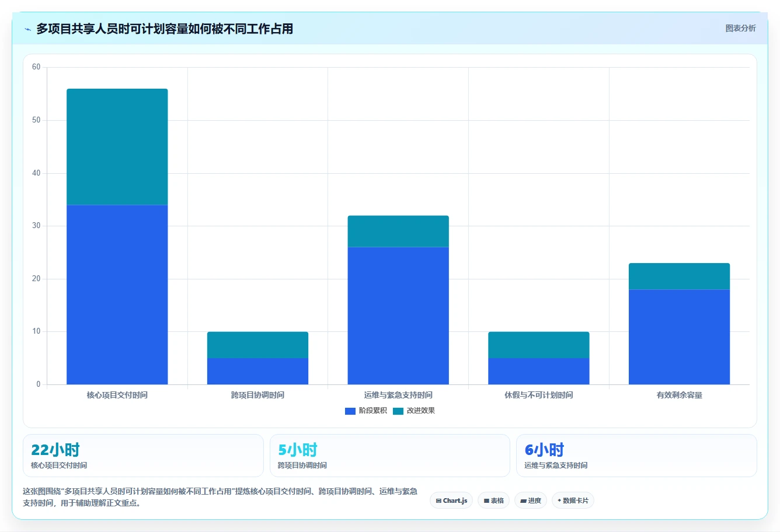Open the 6小时 运维与紧急支持时间 card
The height and width of the screenshot is (532, 780).
pyautogui.click(x=636, y=456)
